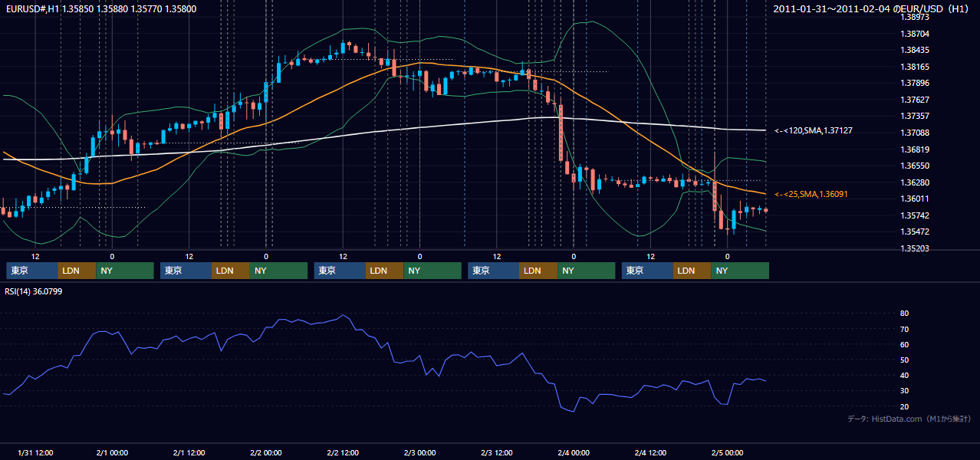The height and width of the screenshot is (460, 980).
Task: Click RSI scale value 60
Action: click(x=905, y=344)
